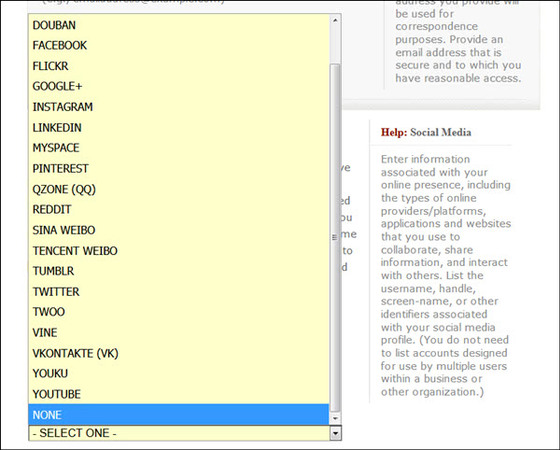Choose PINTEREST in the list

pos(179,169)
